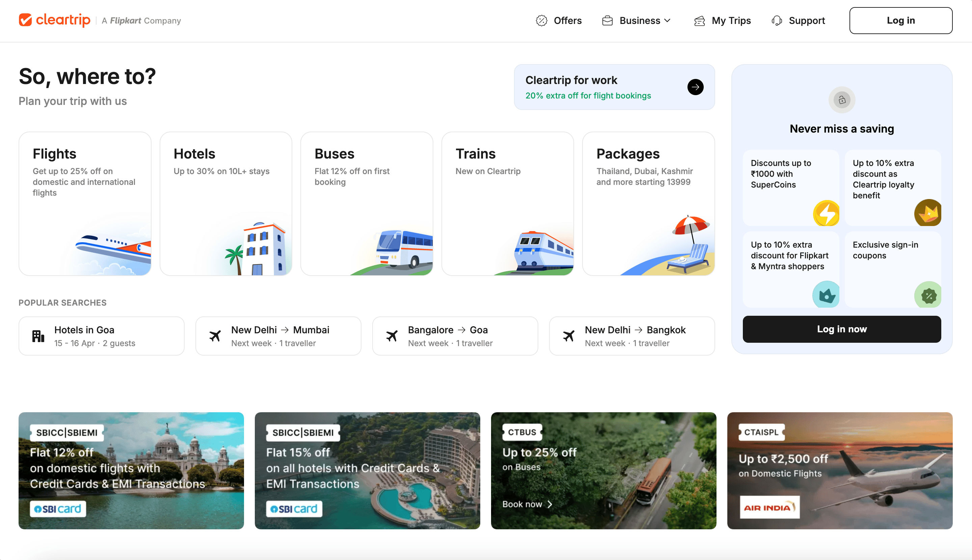Expand the Business dropdown menu
The height and width of the screenshot is (560, 972).
pos(637,21)
